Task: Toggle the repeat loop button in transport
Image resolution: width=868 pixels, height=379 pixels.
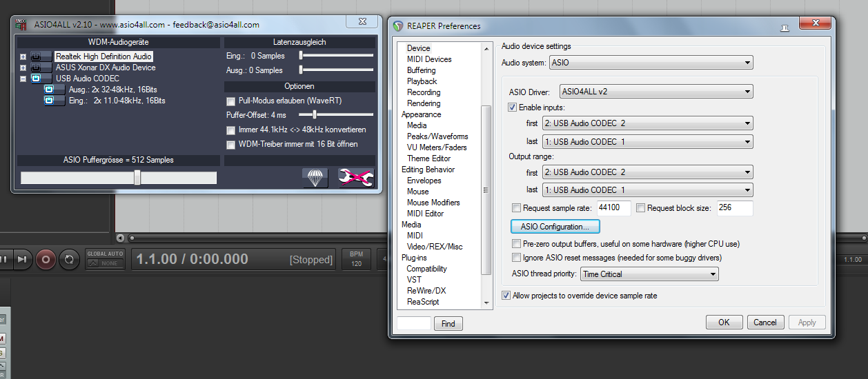Action: (x=69, y=259)
